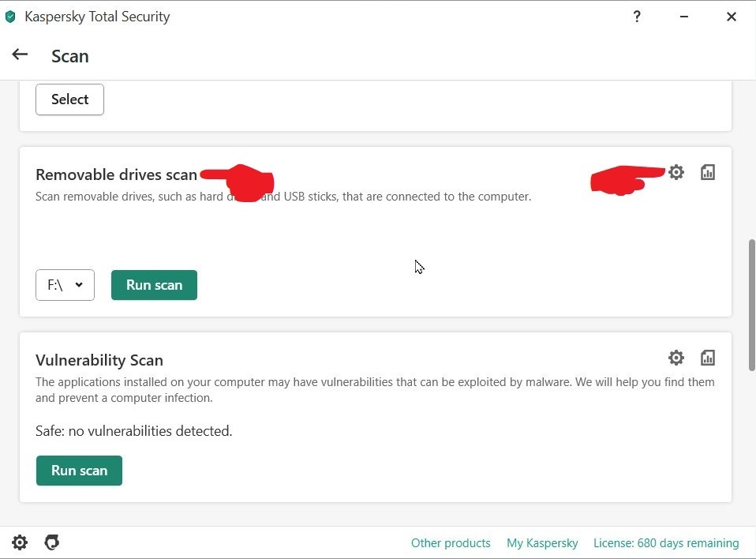The height and width of the screenshot is (559, 756).
Task: Open the support agent icon in footer
Action: [52, 542]
